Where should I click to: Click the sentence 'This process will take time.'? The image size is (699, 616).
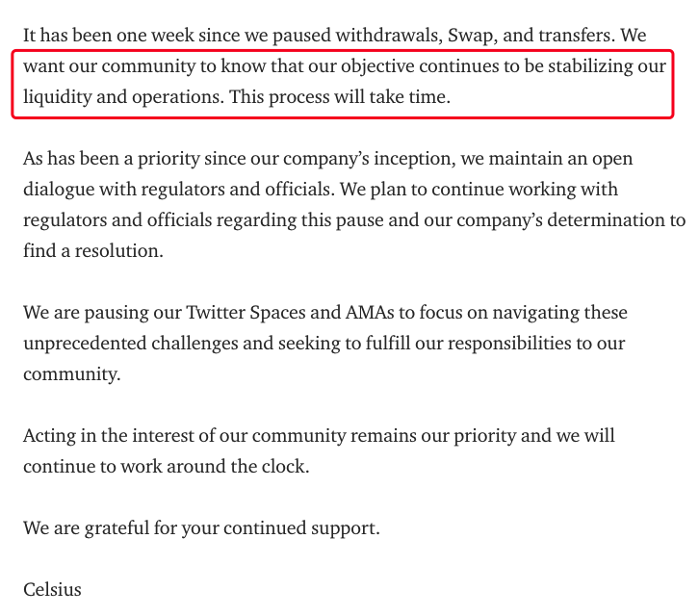(x=340, y=96)
